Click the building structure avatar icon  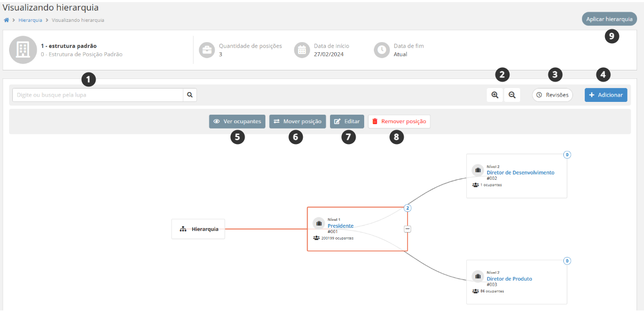(x=22, y=50)
